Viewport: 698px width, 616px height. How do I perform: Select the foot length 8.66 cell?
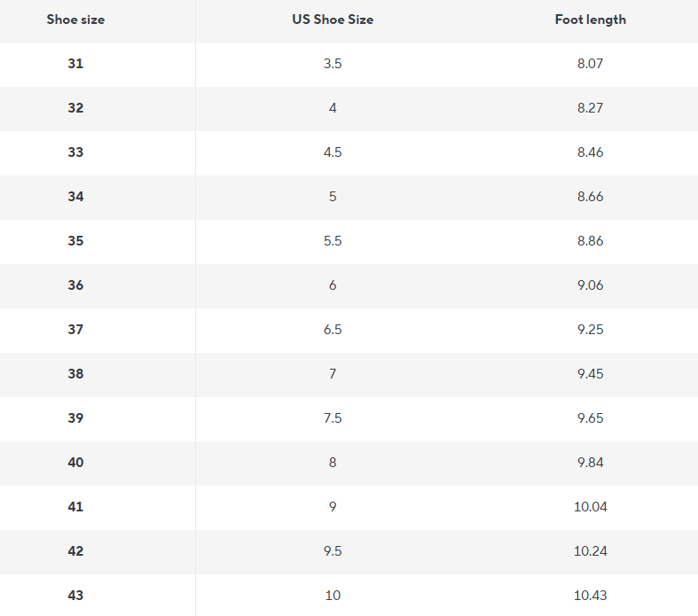pyautogui.click(x=590, y=197)
